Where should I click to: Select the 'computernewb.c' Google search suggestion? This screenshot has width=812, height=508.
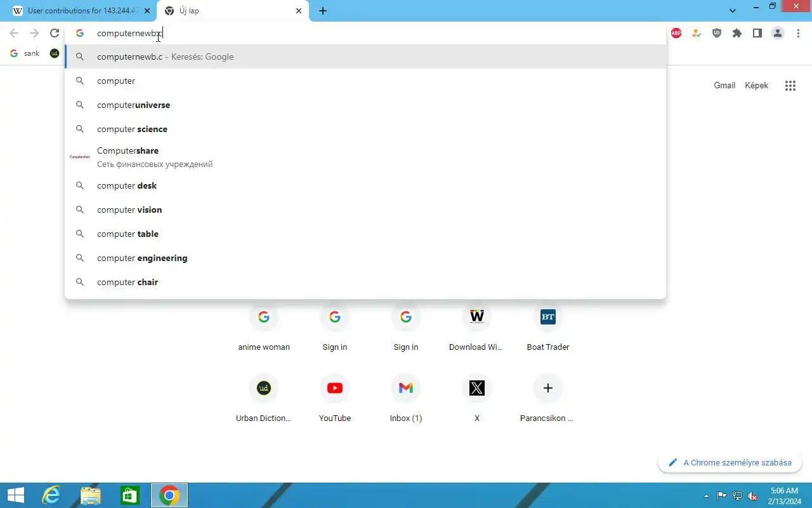click(365, 57)
